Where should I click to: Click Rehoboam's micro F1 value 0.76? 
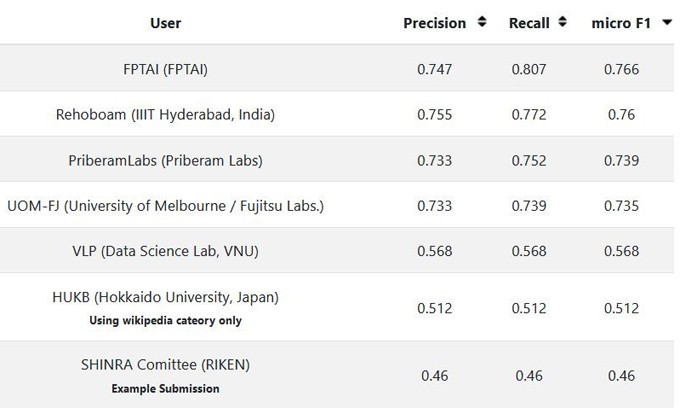[x=621, y=114]
